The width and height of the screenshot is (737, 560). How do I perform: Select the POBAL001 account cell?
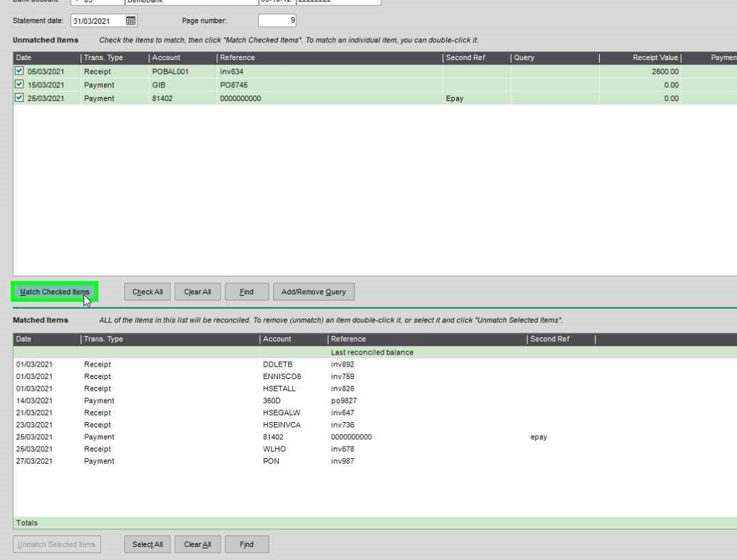[x=183, y=72]
